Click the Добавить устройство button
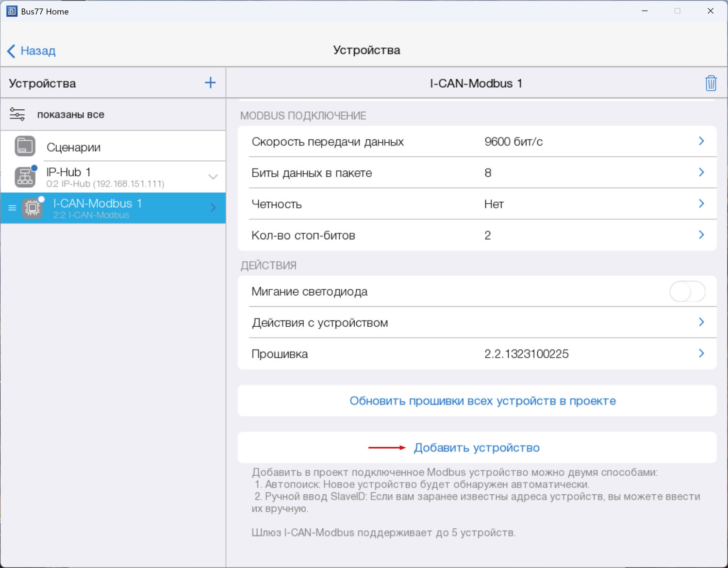Viewport: 728px width, 568px height. coord(476,448)
